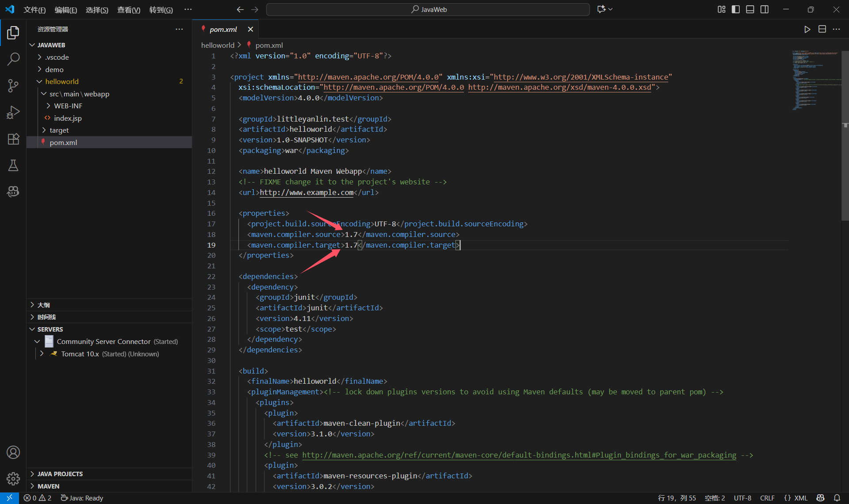The image size is (849, 504).
Task: Toggle the bottom panel layout button
Action: point(750,9)
